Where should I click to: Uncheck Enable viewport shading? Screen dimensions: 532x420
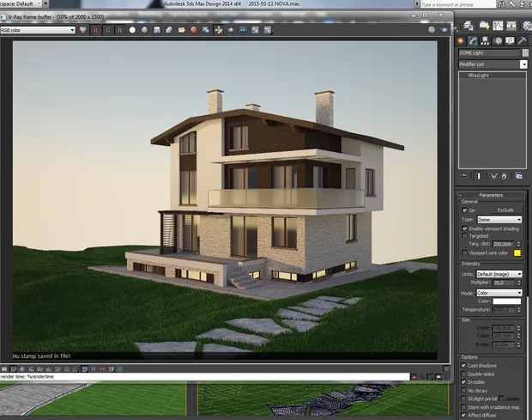464,229
